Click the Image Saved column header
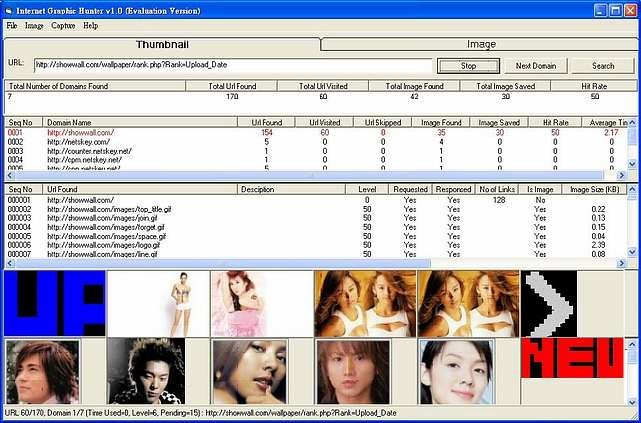The image size is (641, 423). tap(499, 122)
